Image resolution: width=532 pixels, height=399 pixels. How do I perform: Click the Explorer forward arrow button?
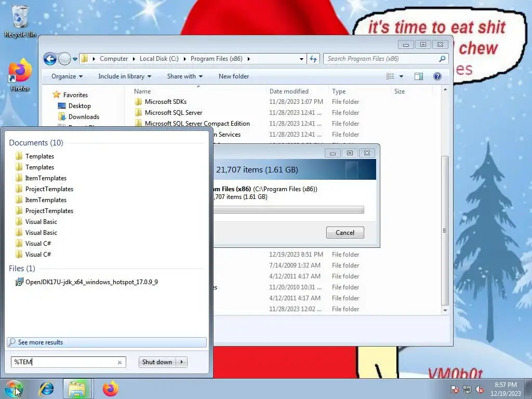[x=64, y=59]
